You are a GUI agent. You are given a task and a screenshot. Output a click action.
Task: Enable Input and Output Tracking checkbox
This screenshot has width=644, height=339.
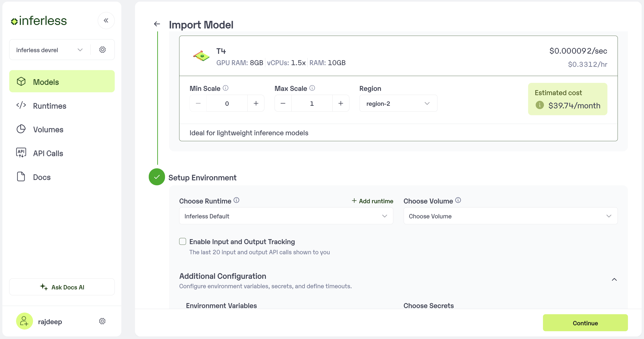pyautogui.click(x=183, y=242)
